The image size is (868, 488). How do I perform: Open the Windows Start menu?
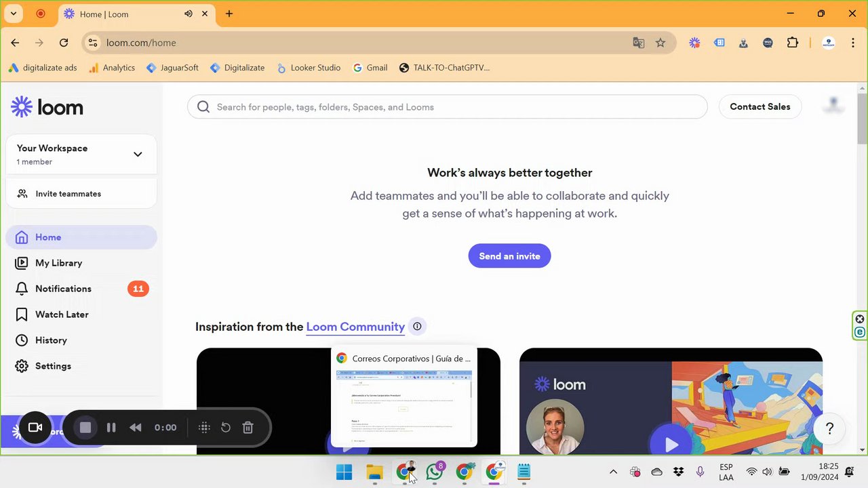344,472
